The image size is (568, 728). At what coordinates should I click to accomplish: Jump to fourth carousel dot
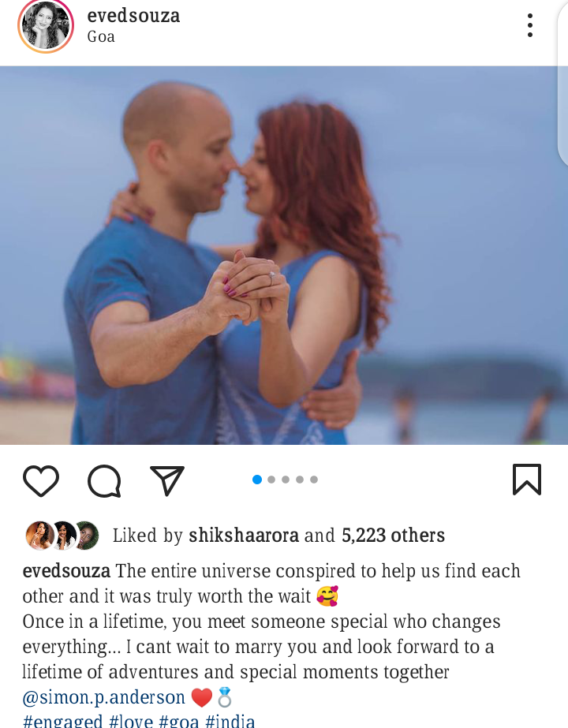(300, 480)
